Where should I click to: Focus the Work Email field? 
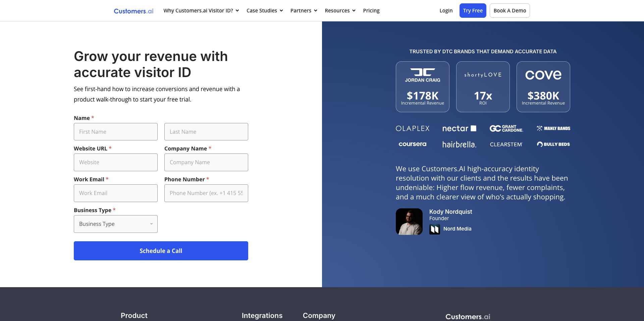[116, 193]
